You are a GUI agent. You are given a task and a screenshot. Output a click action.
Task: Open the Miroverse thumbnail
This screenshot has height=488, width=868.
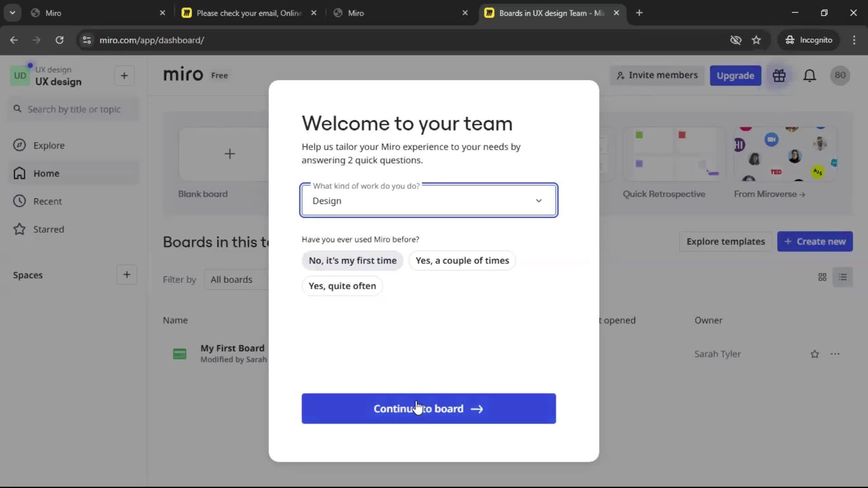(786, 154)
